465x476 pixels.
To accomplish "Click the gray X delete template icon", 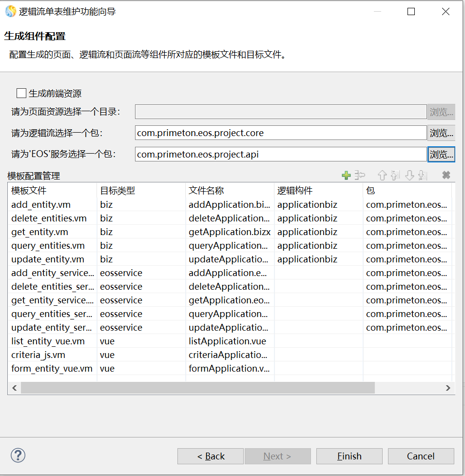I will [x=446, y=176].
